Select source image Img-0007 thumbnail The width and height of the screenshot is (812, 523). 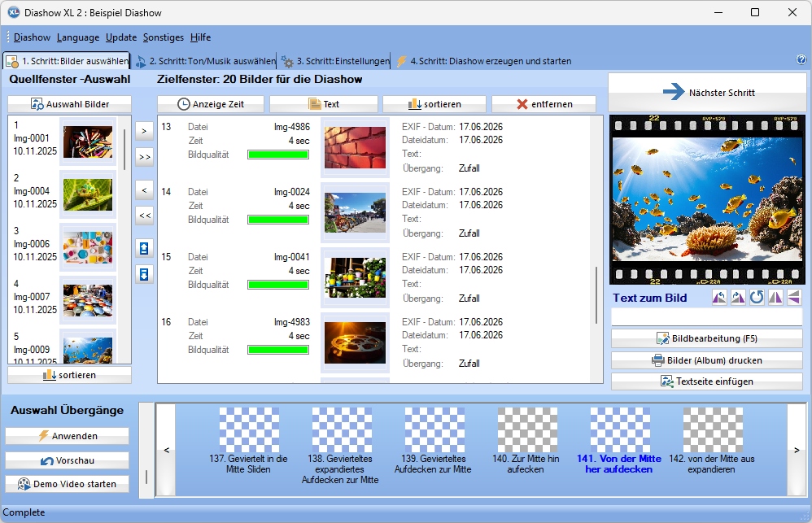(88, 300)
